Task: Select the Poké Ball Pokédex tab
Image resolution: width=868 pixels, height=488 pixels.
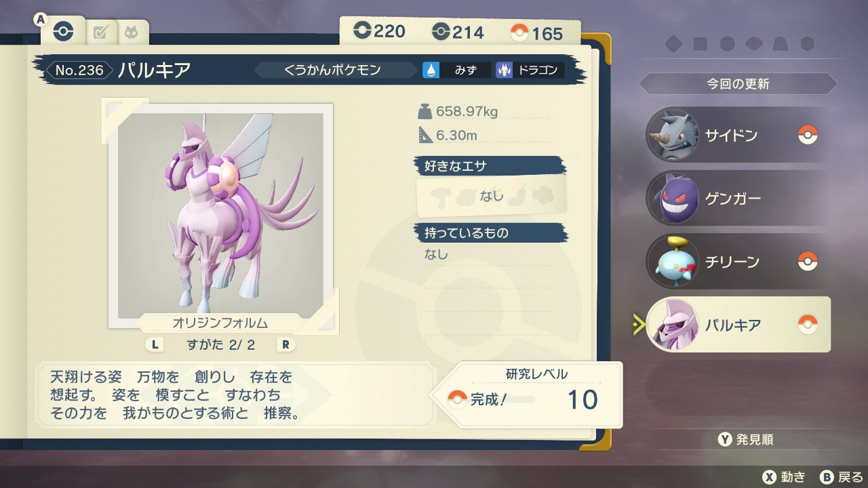Action: tap(62, 31)
